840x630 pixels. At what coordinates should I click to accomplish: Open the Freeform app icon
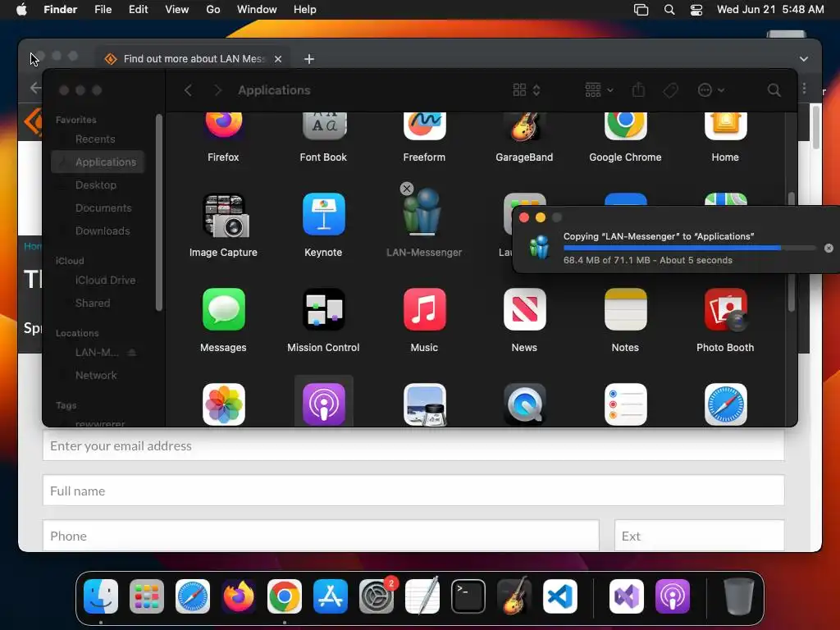424,126
